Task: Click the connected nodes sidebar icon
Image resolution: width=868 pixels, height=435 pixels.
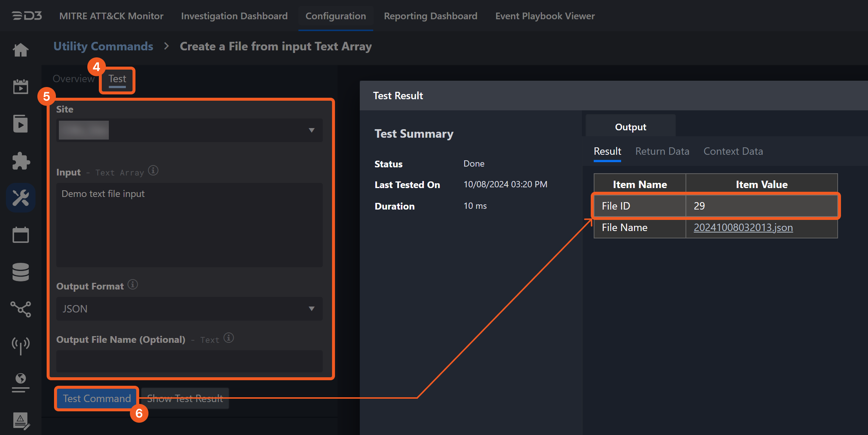Action: coord(21,309)
